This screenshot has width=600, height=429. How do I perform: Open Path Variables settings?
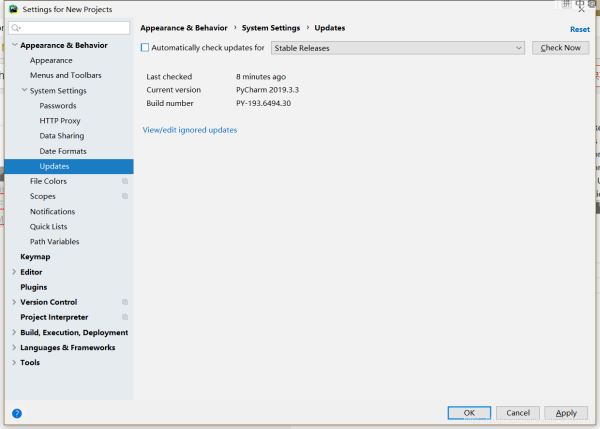(x=54, y=241)
